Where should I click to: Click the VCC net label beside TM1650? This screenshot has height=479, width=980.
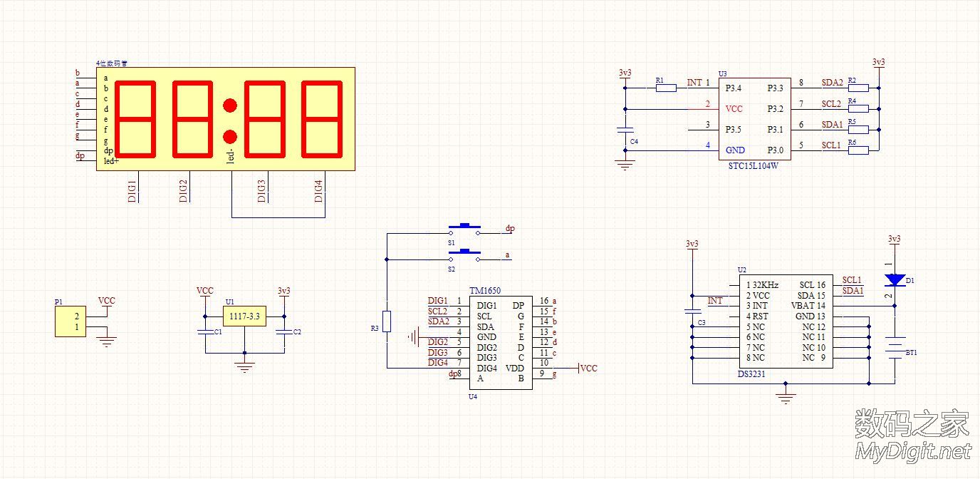coord(588,369)
